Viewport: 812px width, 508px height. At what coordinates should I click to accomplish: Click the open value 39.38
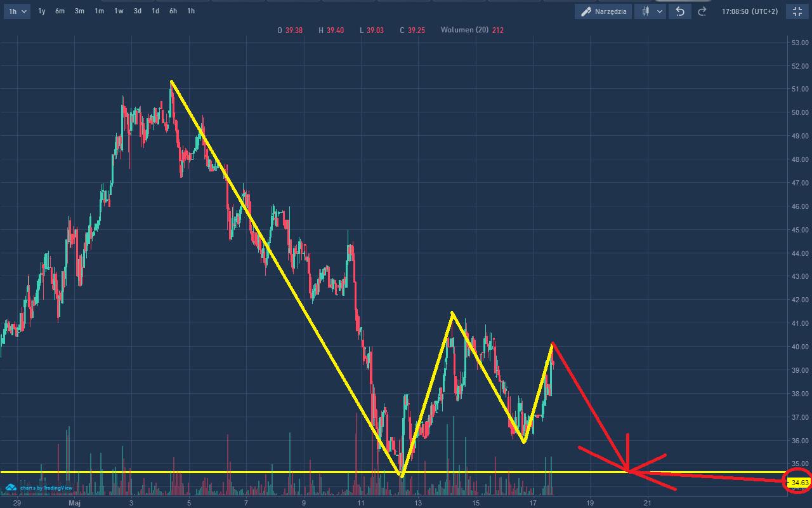(294, 30)
